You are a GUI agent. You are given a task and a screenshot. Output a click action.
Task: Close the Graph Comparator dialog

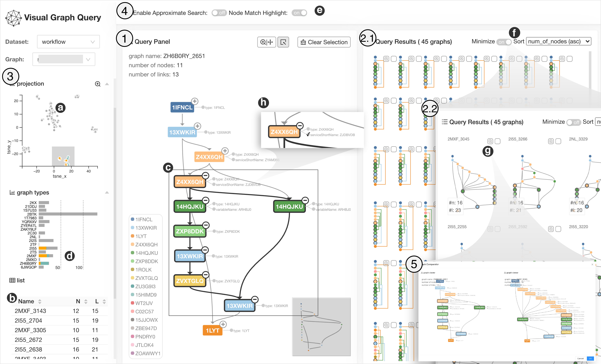point(592,264)
